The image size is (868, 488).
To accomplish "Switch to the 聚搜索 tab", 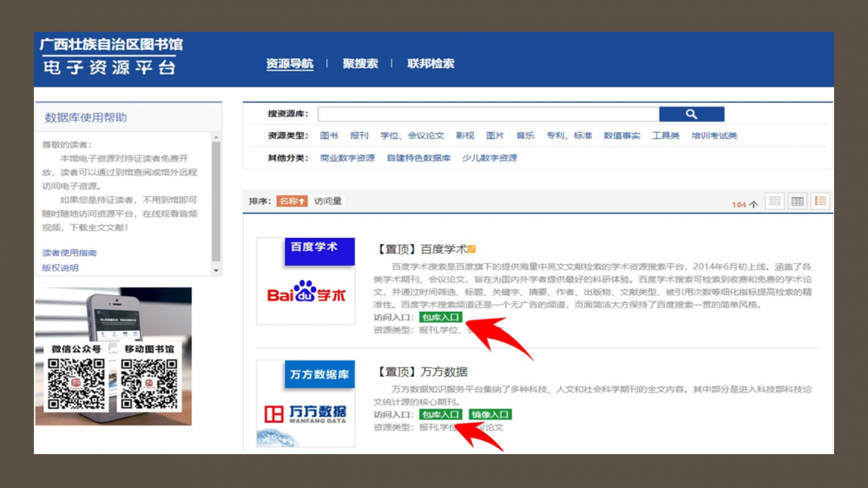I will (x=360, y=63).
